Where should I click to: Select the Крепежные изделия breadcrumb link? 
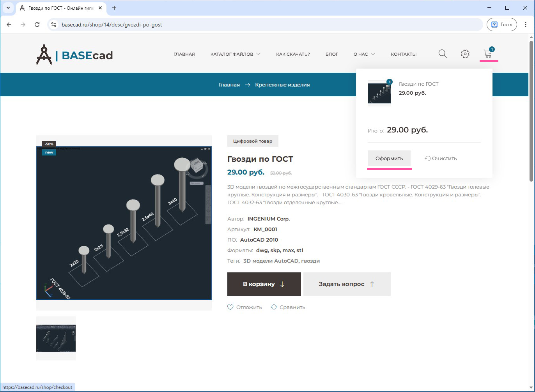(x=282, y=85)
